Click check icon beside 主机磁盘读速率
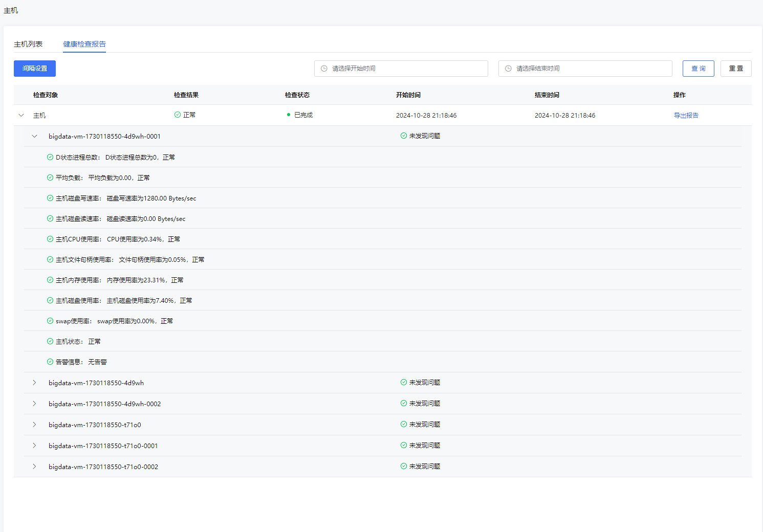Image resolution: width=763 pixels, height=532 pixels. click(50, 218)
